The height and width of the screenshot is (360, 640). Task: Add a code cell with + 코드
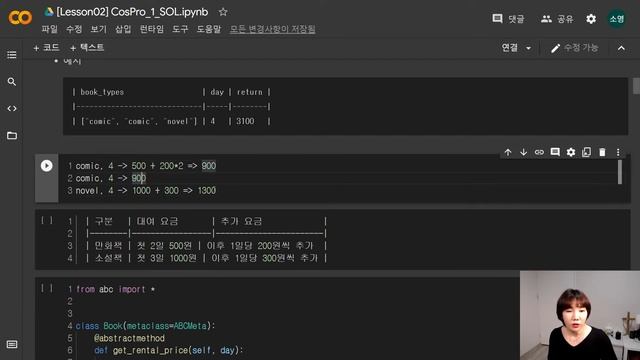point(46,48)
